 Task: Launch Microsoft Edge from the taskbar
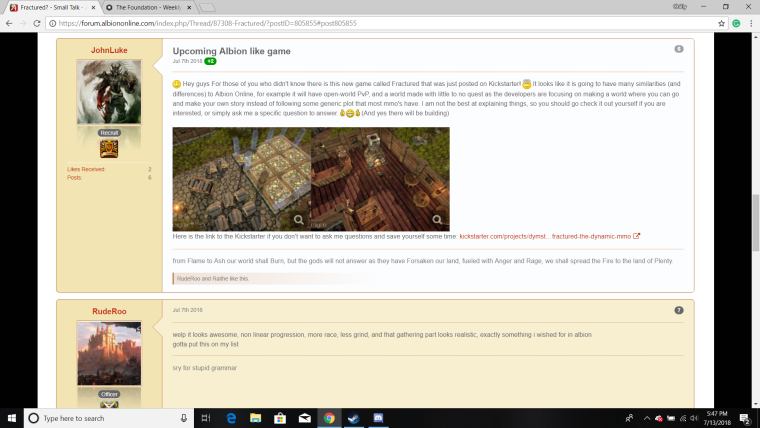[231, 418]
